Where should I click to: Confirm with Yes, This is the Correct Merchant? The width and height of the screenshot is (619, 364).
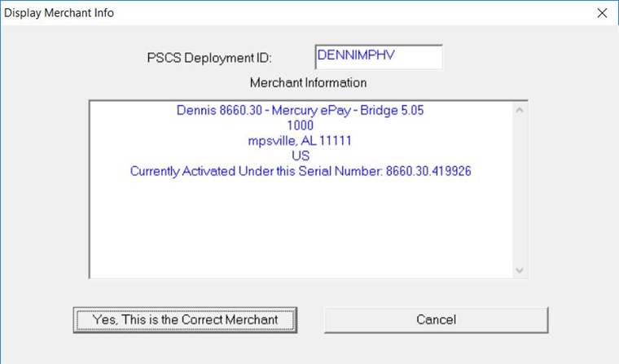pos(185,320)
